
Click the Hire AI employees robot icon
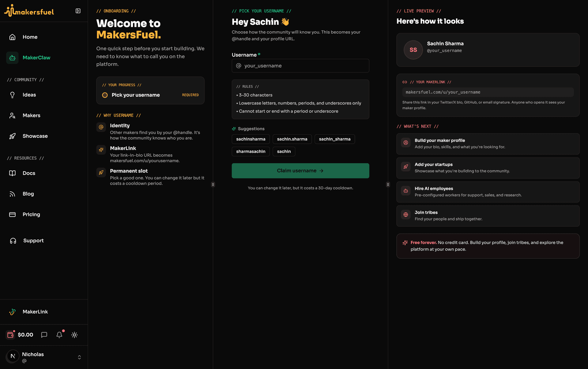point(406,191)
